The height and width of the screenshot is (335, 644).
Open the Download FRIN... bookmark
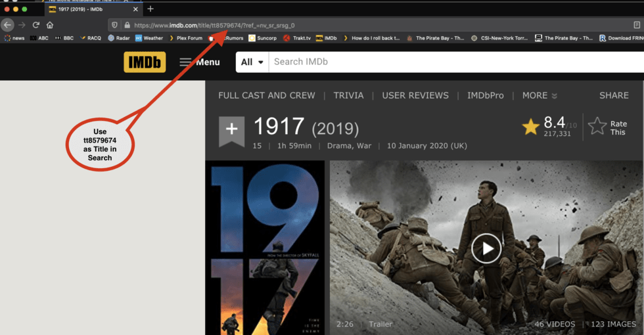pyautogui.click(x=622, y=38)
